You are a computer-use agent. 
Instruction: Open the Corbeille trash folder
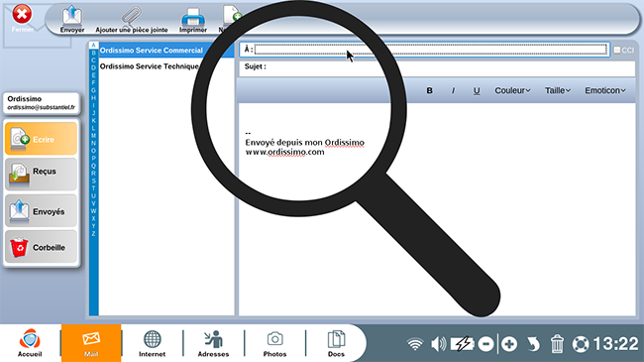(x=41, y=247)
